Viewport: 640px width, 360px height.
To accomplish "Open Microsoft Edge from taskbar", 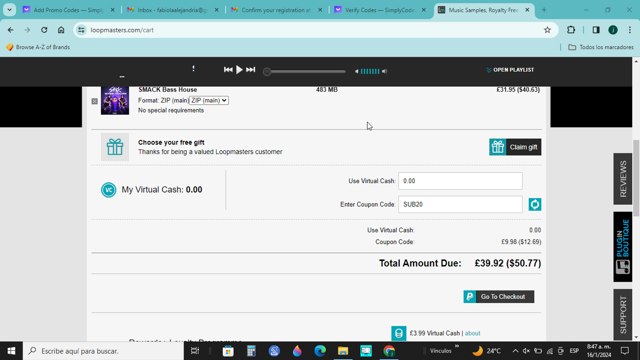I will (x=320, y=351).
